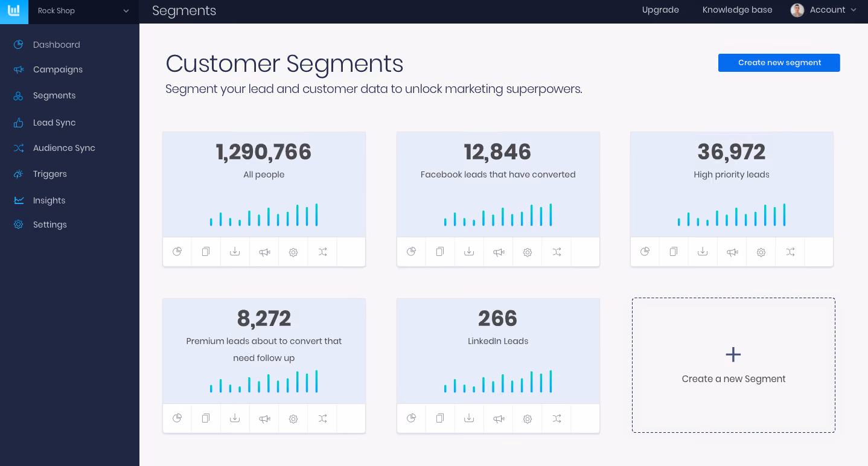Click the app logo in top-left corner

tap(14, 11)
